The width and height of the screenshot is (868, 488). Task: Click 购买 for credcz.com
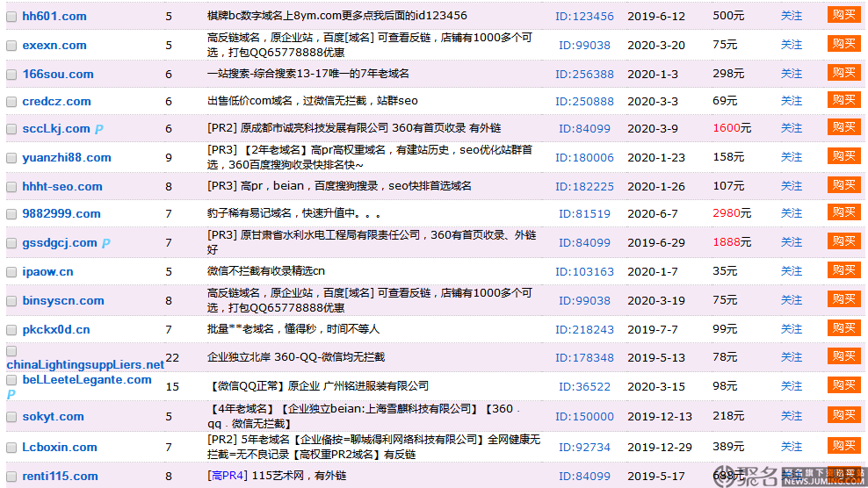[843, 99]
